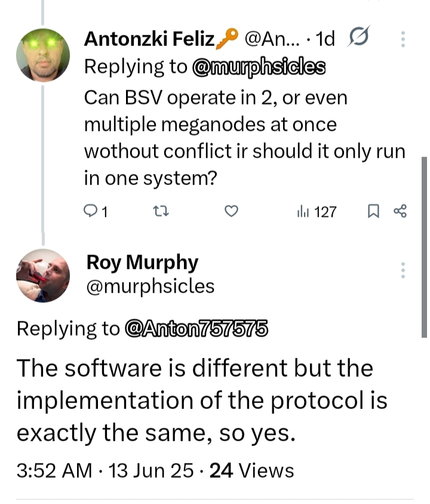The height and width of the screenshot is (504, 430).
Task: Tap the truncated @An... handle text
Action: point(272,39)
